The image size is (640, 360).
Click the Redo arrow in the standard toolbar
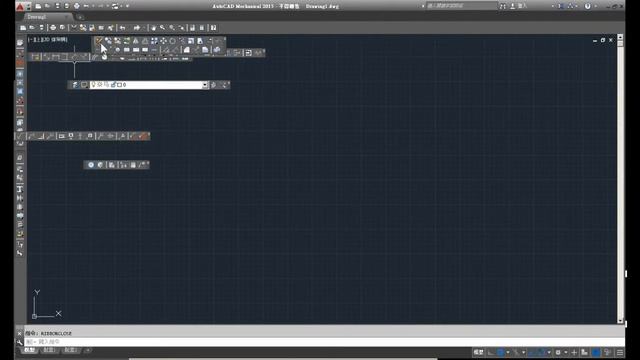137,28
